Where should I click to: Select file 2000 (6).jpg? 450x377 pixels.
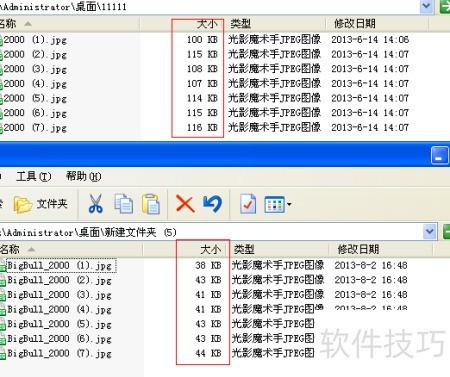pos(35,113)
